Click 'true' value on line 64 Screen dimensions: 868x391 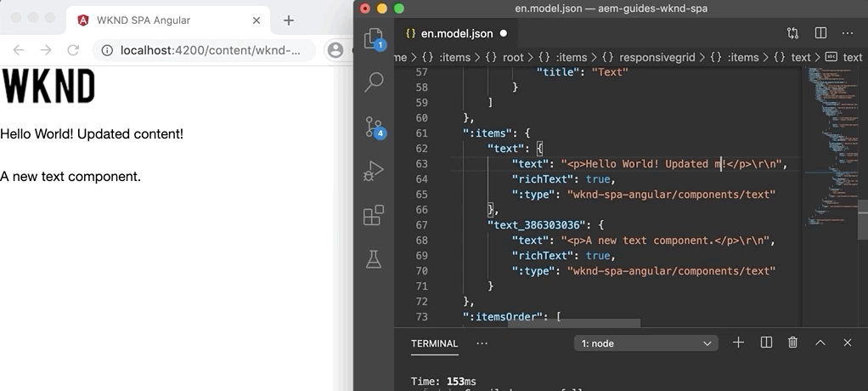coord(598,178)
